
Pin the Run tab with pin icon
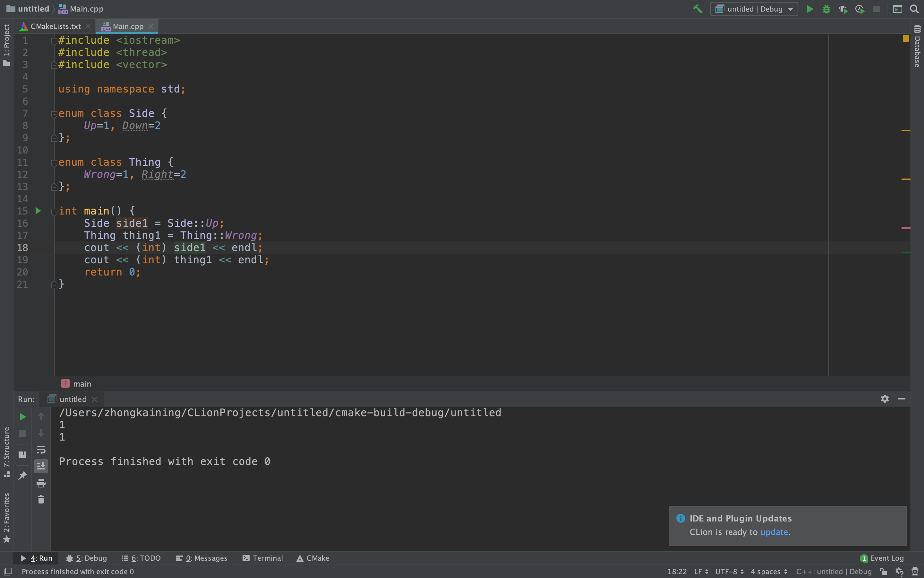tap(22, 476)
